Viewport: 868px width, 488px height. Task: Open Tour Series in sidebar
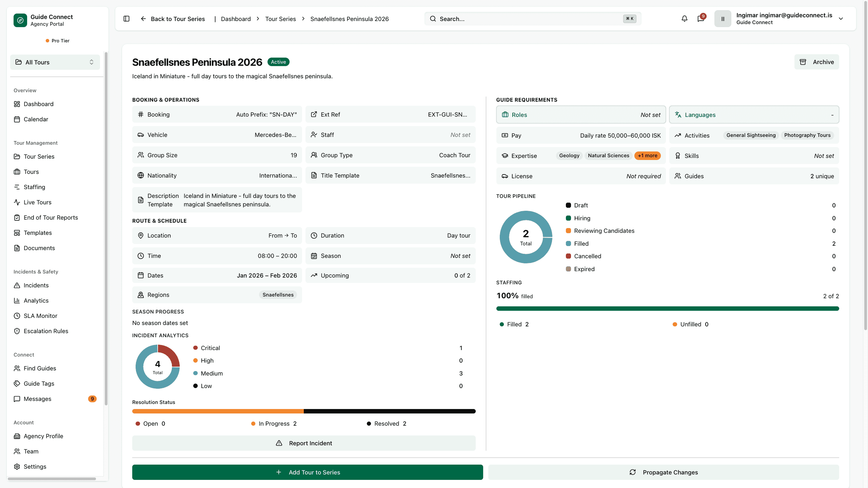point(39,156)
